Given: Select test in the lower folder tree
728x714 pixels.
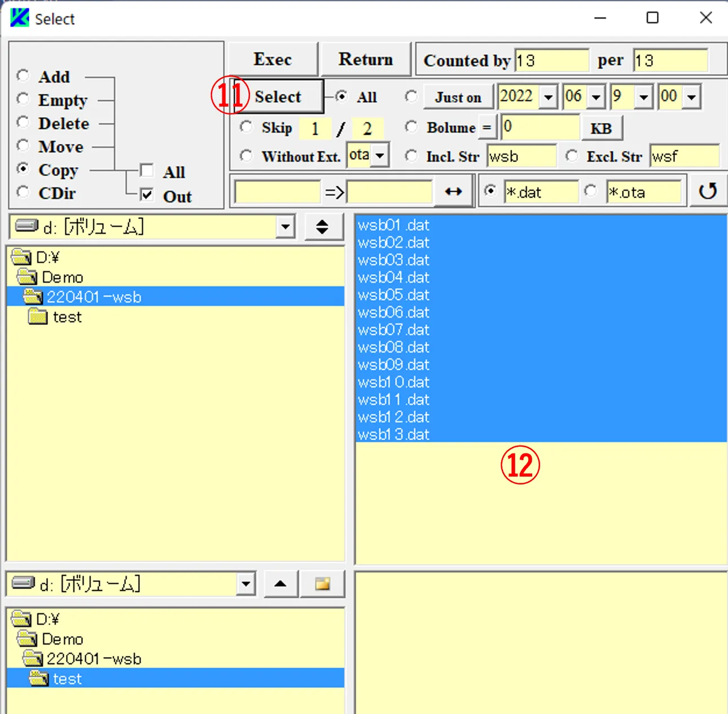Looking at the screenshot, I should click(176, 678).
